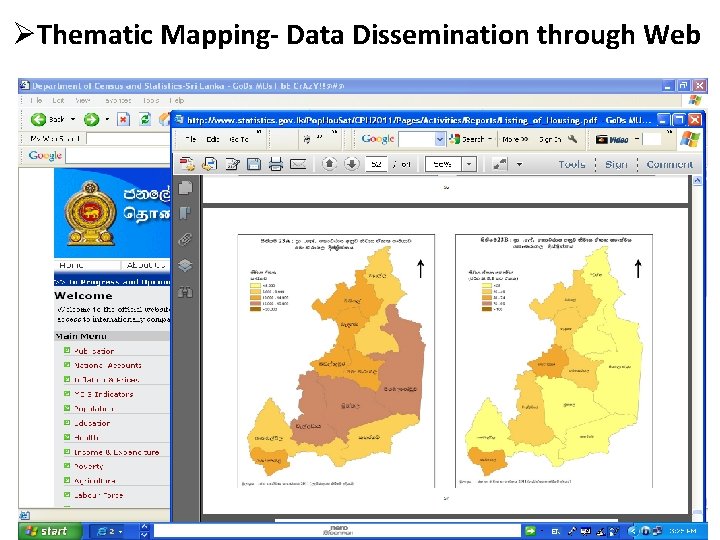Email the PDF via envelope icon
The image size is (720, 540).
298,164
